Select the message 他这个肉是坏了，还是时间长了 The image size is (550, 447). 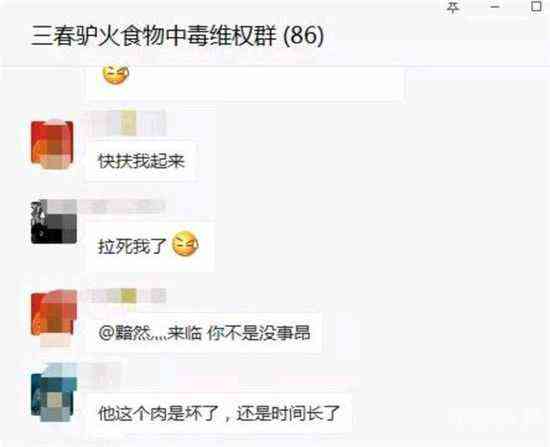(x=219, y=413)
